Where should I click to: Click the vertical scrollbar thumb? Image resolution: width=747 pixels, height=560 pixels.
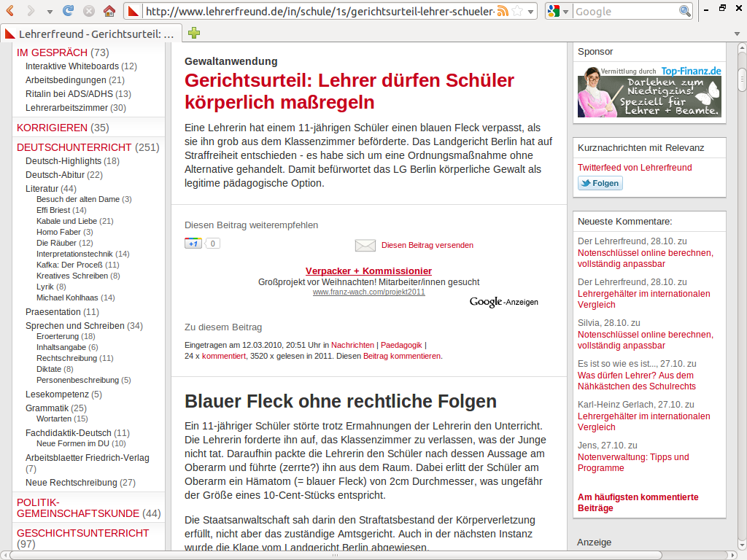(x=742, y=79)
